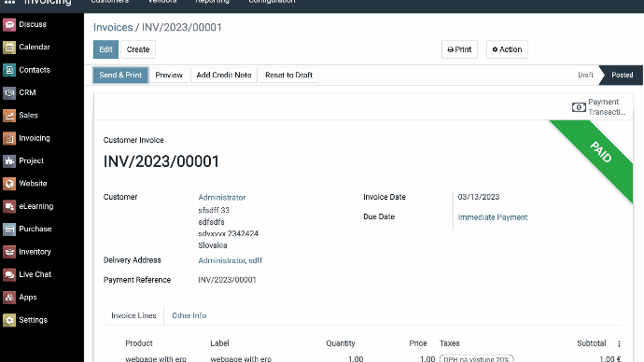Open Discuss app icon in sidebar
The height and width of the screenshot is (362, 644).
click(9, 24)
